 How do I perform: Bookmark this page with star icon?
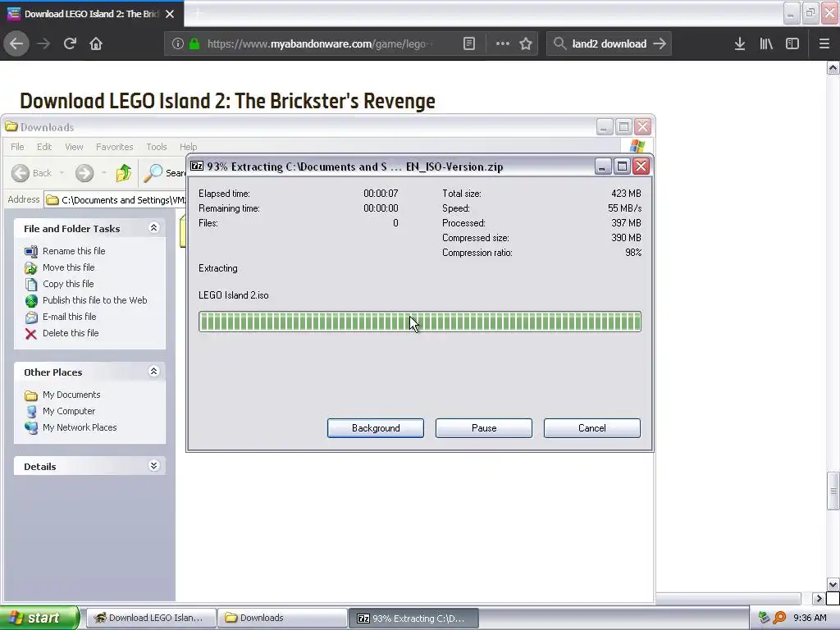pos(526,43)
